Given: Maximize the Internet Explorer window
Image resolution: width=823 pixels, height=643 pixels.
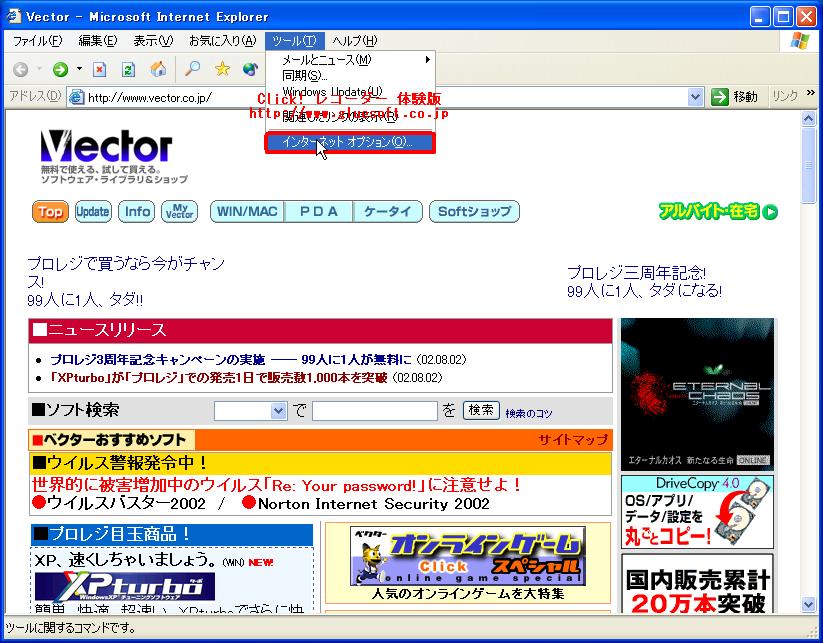Looking at the screenshot, I should coord(784,17).
